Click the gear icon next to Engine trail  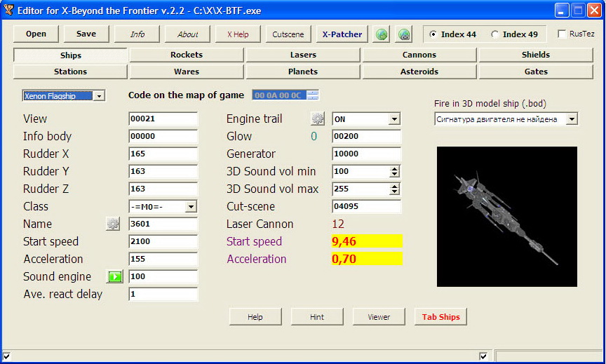coord(318,119)
